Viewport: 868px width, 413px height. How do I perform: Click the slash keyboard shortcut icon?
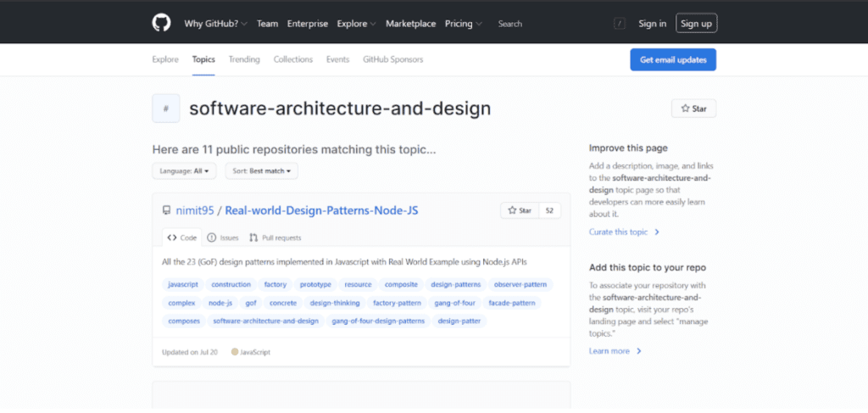coord(620,24)
